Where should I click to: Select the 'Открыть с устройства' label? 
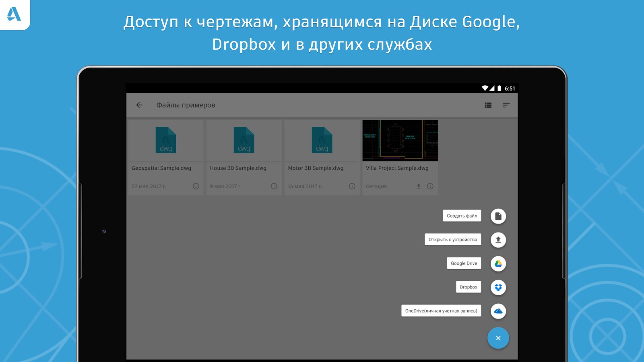452,240
